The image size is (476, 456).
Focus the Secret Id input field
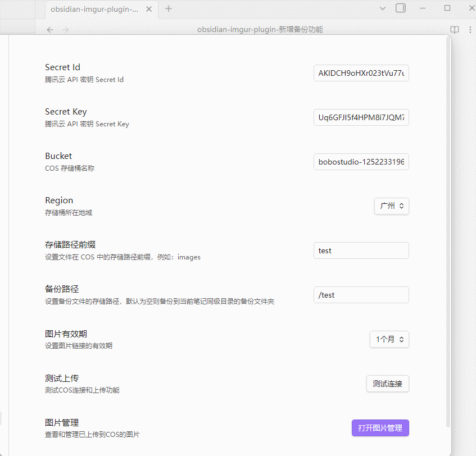[361, 73]
